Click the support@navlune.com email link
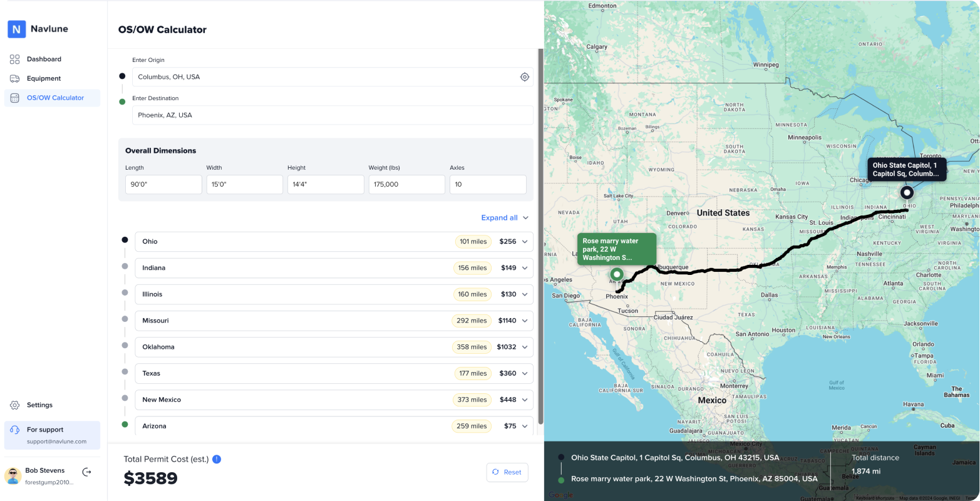The width and height of the screenshot is (980, 501). [56, 442]
